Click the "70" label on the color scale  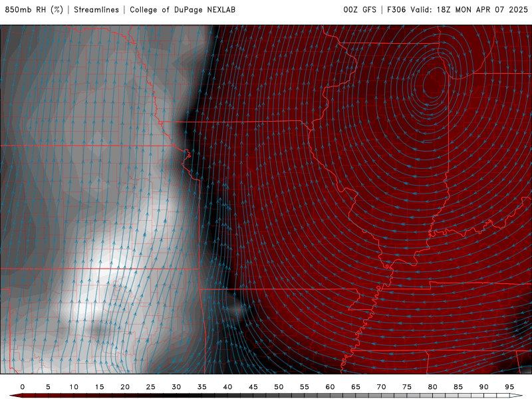pyautogui.click(x=381, y=387)
